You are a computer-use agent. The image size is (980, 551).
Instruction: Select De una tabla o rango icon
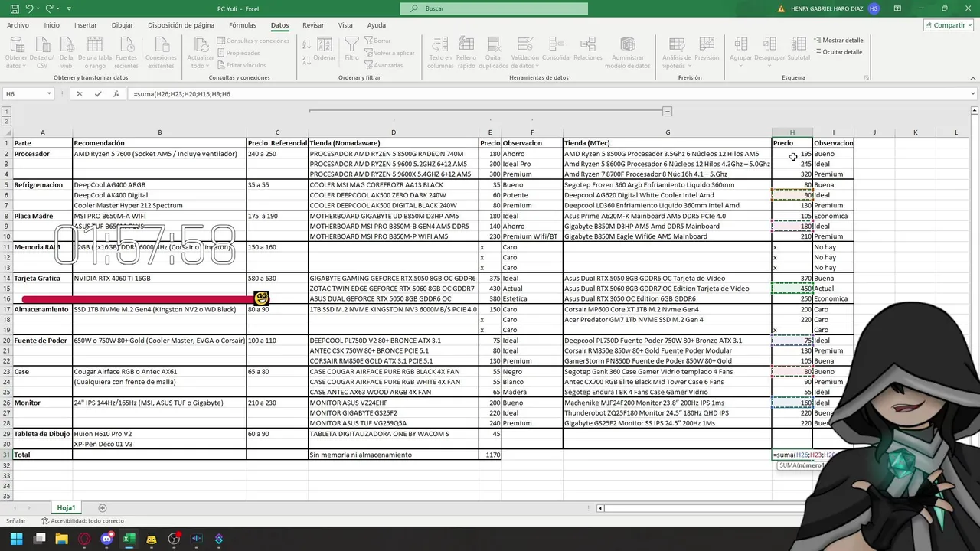[94, 52]
